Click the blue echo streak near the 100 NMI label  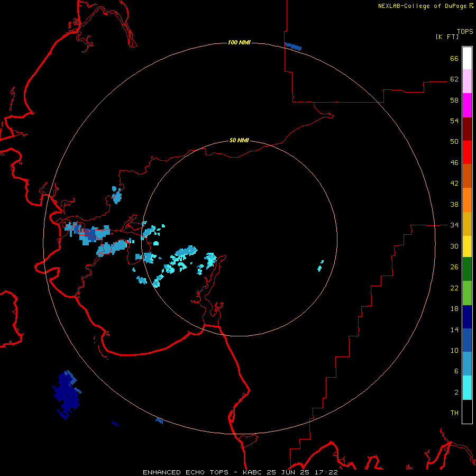tap(293, 47)
